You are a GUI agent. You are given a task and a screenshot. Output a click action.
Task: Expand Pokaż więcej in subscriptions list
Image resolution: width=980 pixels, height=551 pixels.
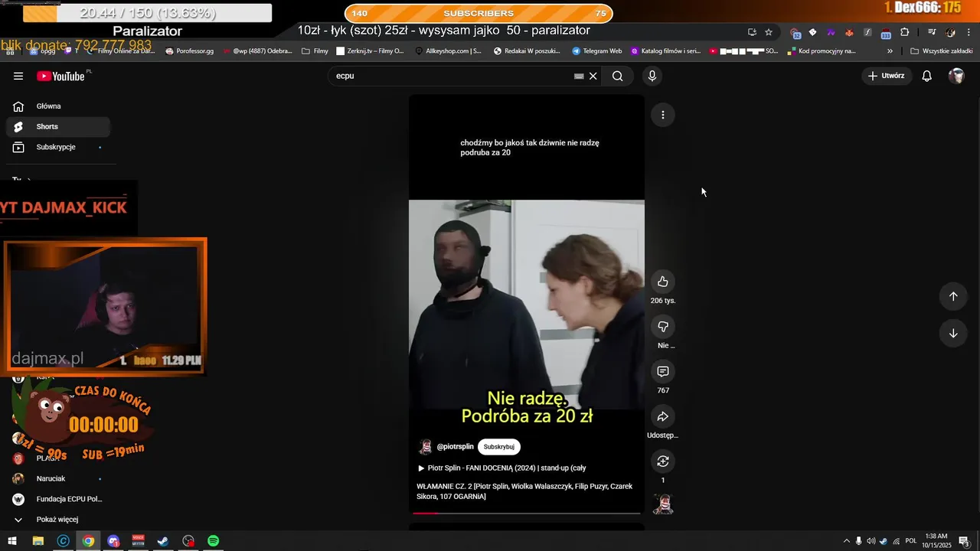58,520
